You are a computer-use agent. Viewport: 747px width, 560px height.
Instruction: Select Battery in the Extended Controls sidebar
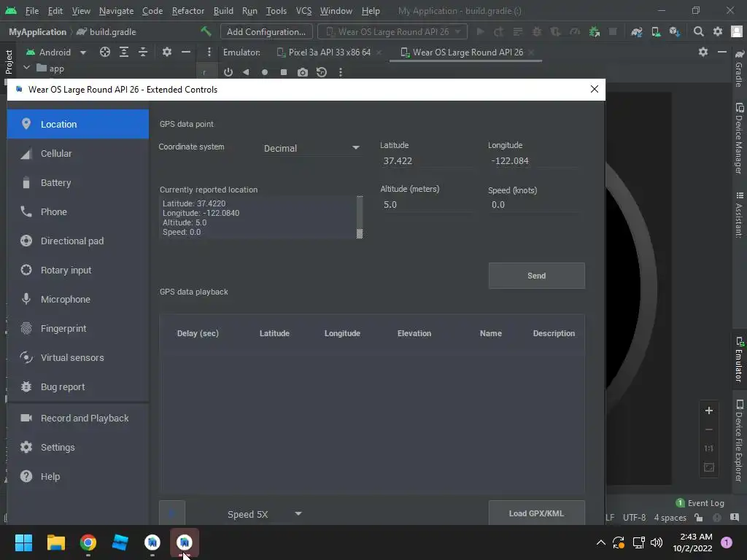77,182
